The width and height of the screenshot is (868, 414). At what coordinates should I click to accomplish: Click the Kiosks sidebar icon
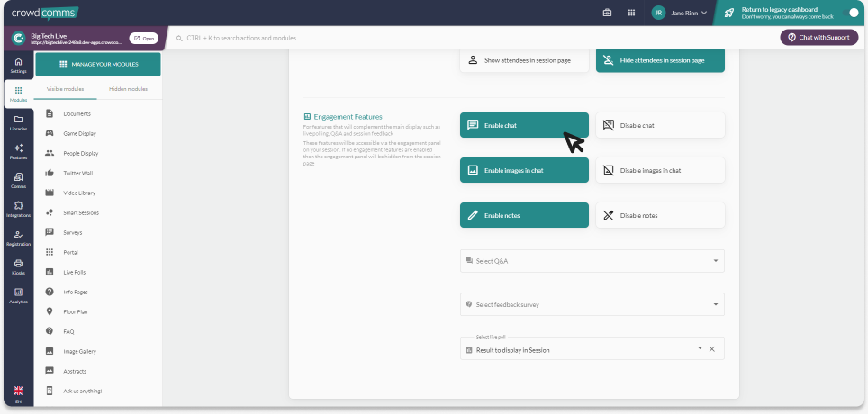coord(18,266)
